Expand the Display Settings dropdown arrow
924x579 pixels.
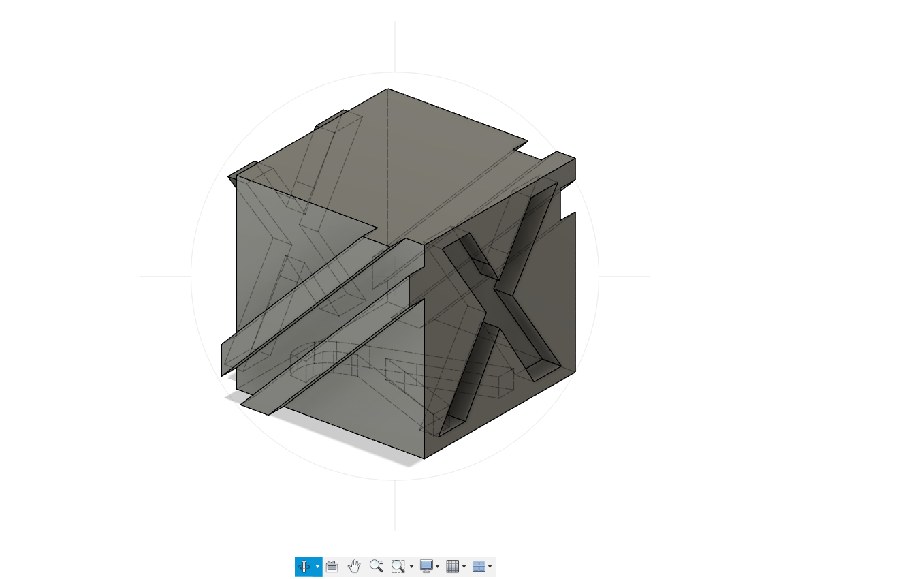pyautogui.click(x=437, y=567)
